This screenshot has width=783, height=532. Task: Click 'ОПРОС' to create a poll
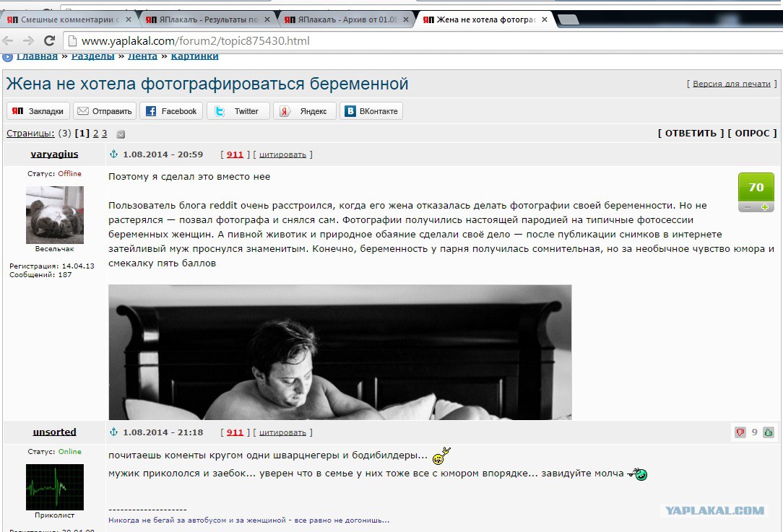coord(752,134)
